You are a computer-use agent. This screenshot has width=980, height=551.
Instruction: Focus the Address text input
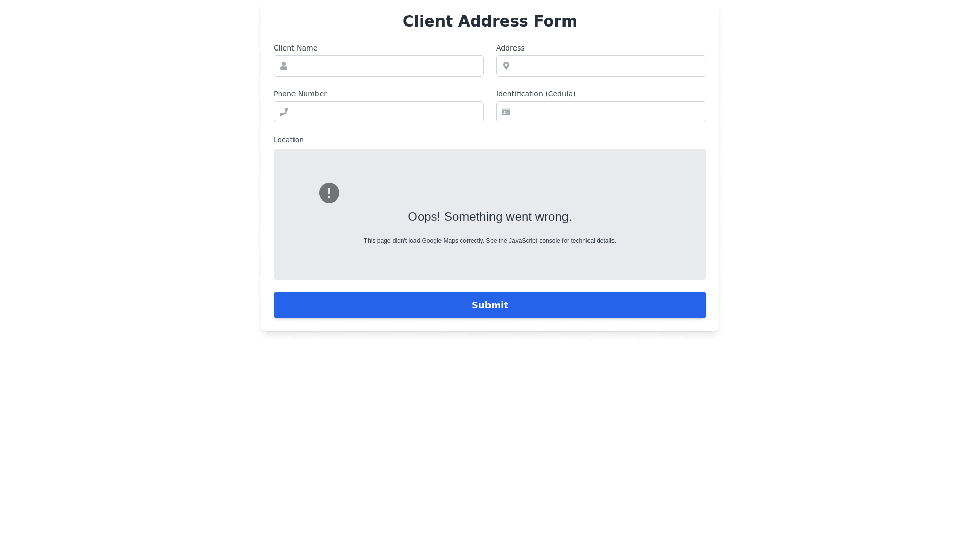click(607, 66)
